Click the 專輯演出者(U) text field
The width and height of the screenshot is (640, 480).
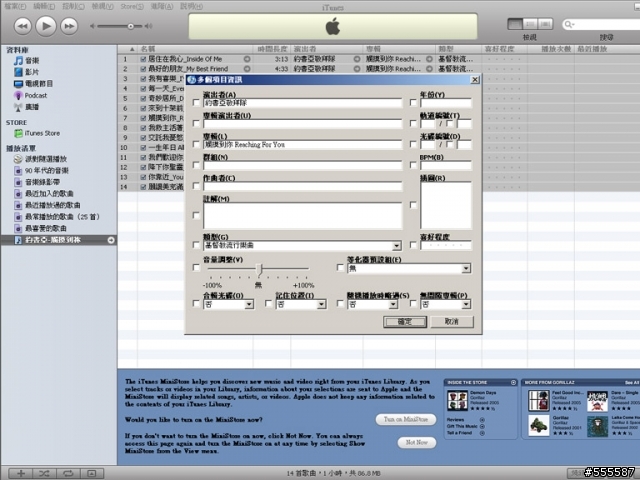pyautogui.click(x=302, y=124)
